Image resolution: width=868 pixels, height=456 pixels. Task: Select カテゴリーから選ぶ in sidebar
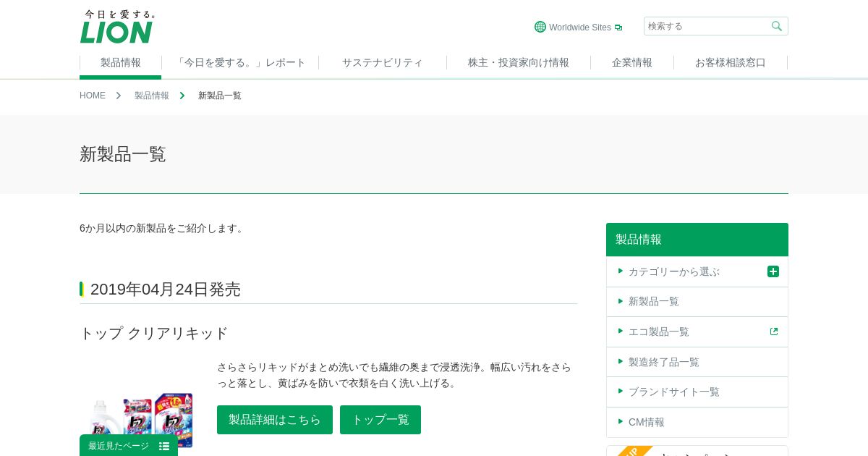pyautogui.click(x=697, y=271)
